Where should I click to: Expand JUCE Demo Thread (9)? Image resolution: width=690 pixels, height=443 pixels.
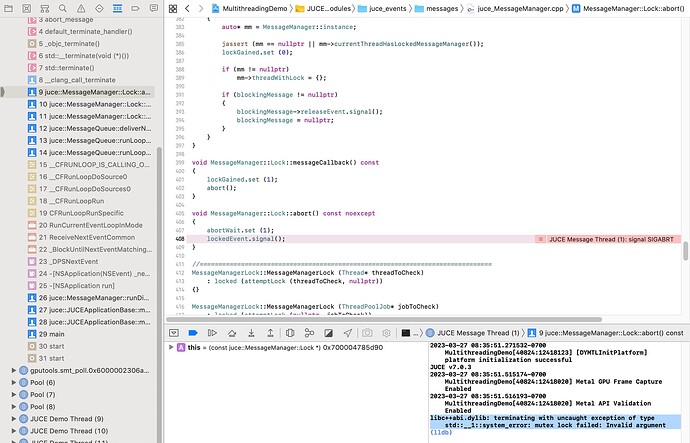[x=14, y=419]
